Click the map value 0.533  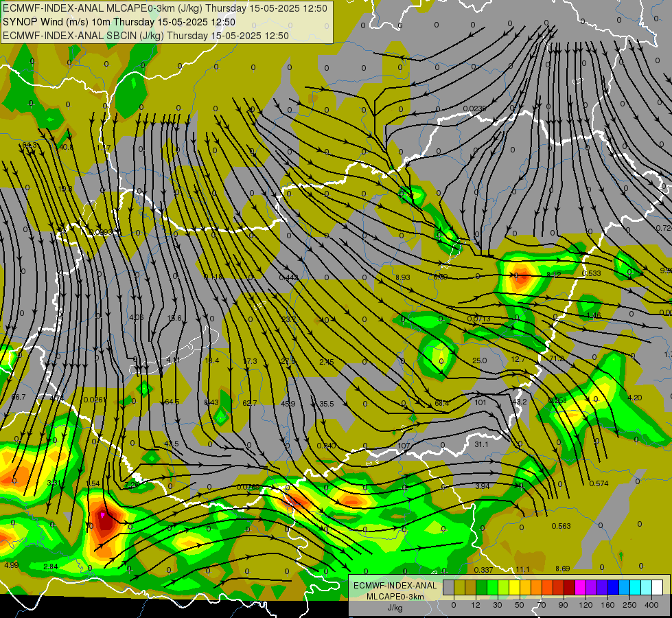[x=592, y=273]
